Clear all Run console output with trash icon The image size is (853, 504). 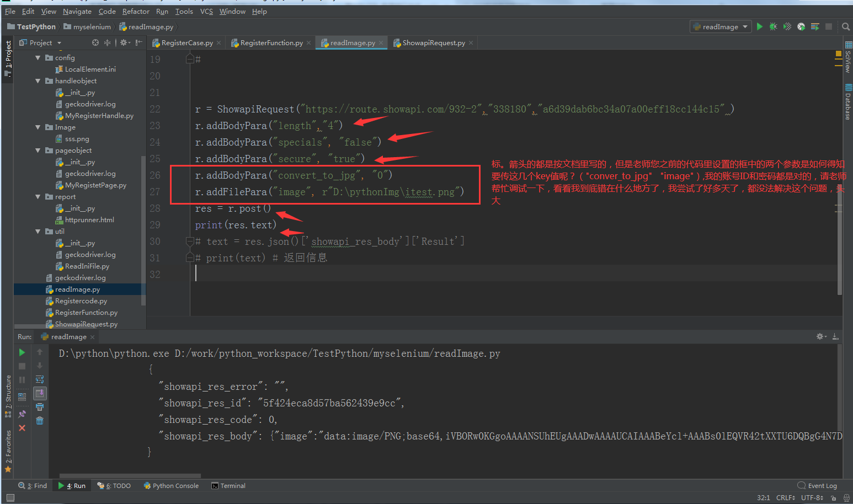(x=40, y=421)
